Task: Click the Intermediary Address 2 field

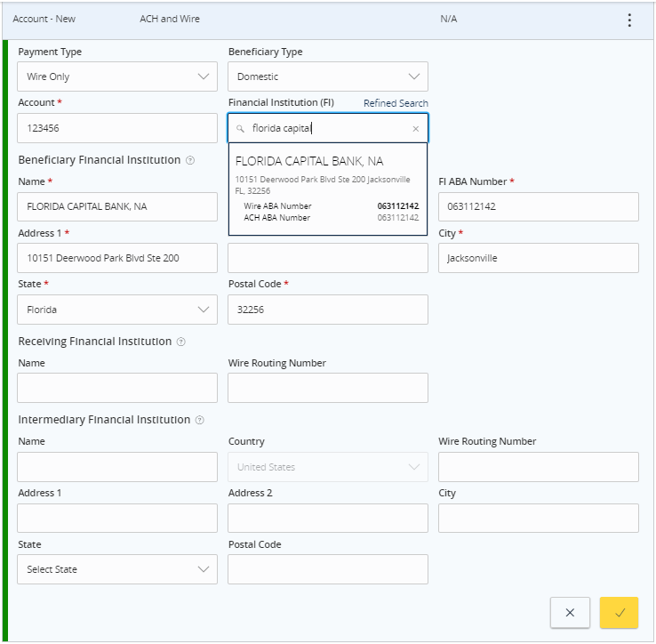Action: [328, 519]
